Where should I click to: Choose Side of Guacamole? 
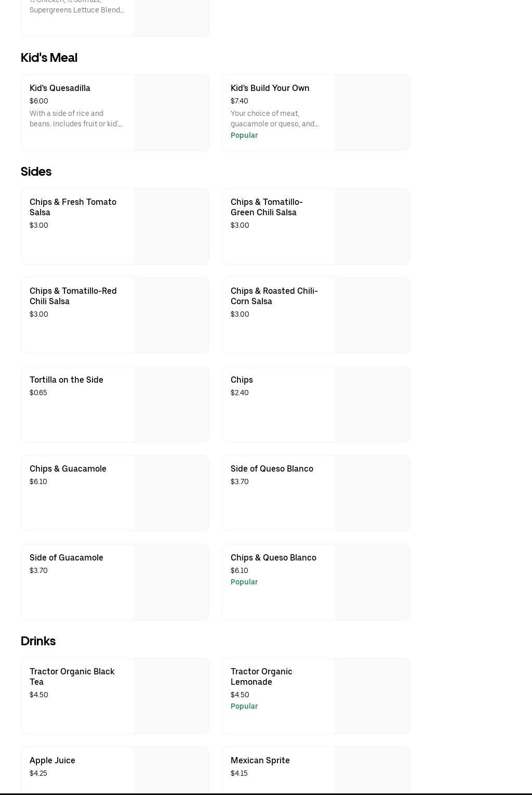pos(66,558)
